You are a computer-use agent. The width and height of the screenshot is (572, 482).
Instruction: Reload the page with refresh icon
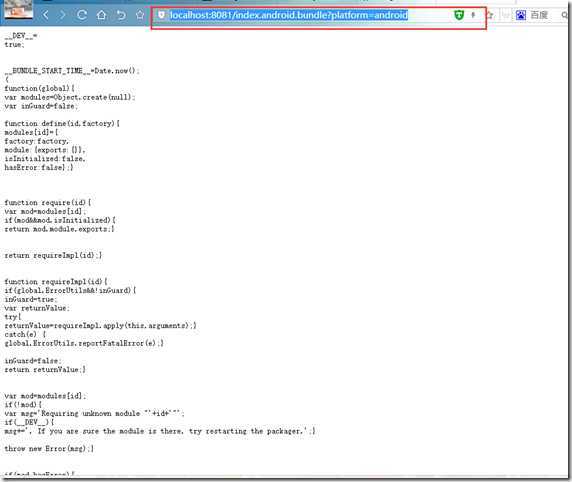(x=82, y=15)
